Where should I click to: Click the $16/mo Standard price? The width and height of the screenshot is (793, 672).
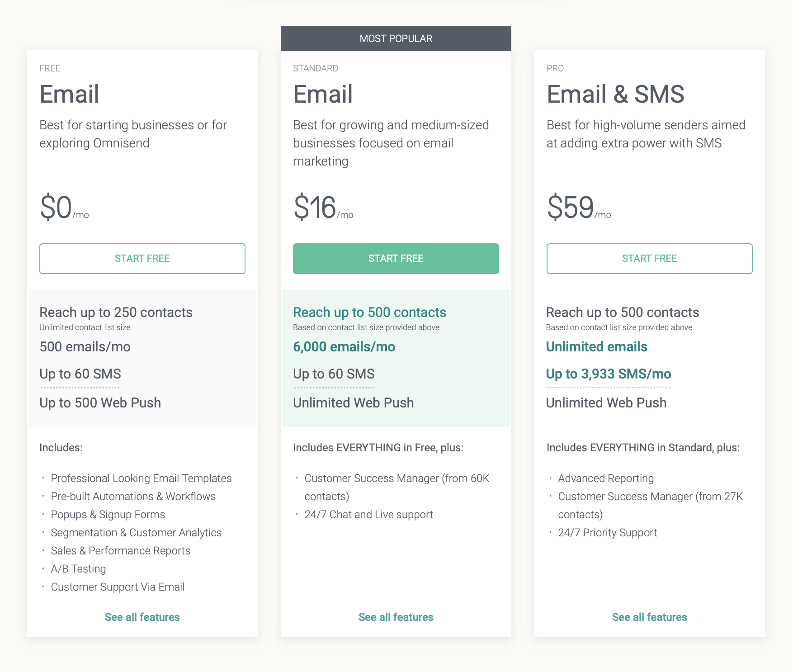[323, 208]
